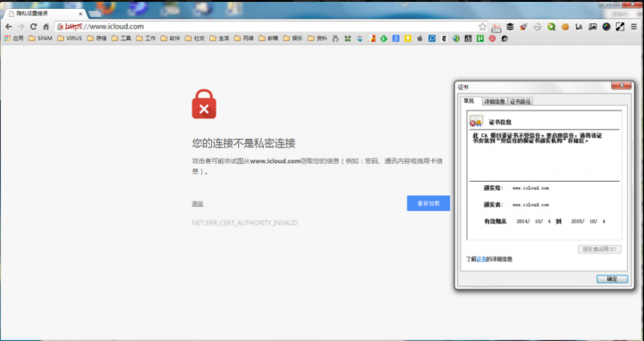Click the 颁发者 www.icloud.com value

[x=530, y=205]
